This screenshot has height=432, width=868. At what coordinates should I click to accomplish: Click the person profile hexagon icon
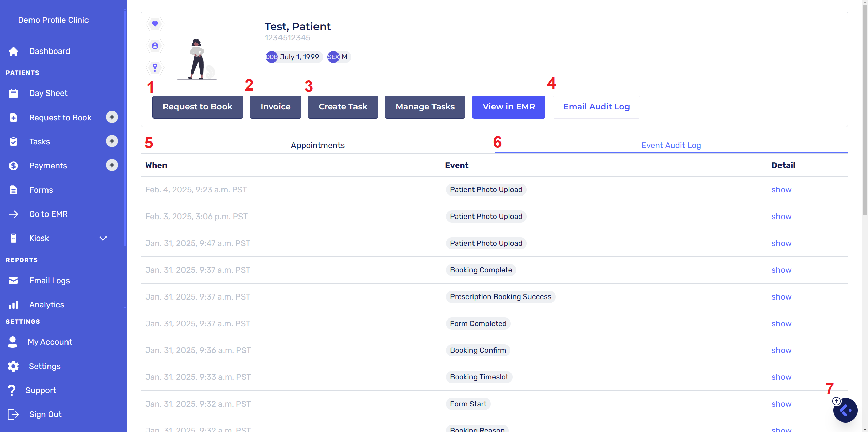coord(155,46)
